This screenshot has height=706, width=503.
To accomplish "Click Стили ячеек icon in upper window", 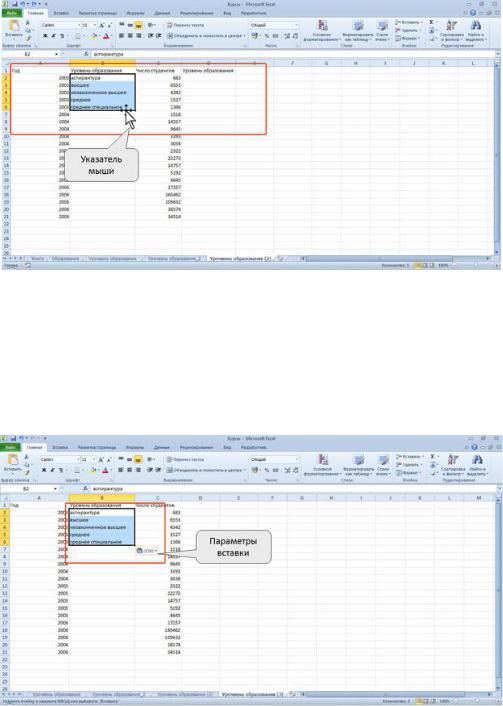I will point(382,26).
